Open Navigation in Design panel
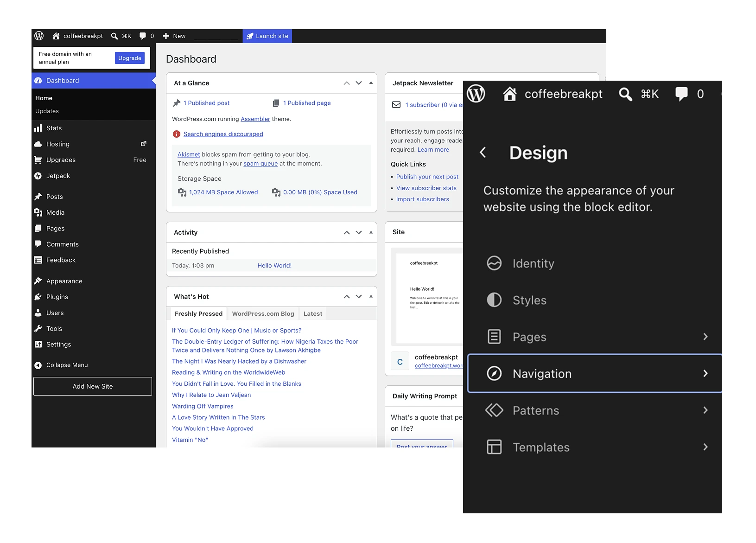 pos(595,373)
